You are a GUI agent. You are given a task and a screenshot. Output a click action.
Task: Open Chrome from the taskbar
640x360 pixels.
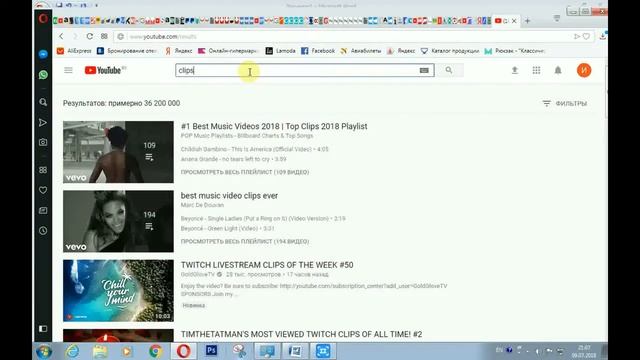tap(155, 351)
